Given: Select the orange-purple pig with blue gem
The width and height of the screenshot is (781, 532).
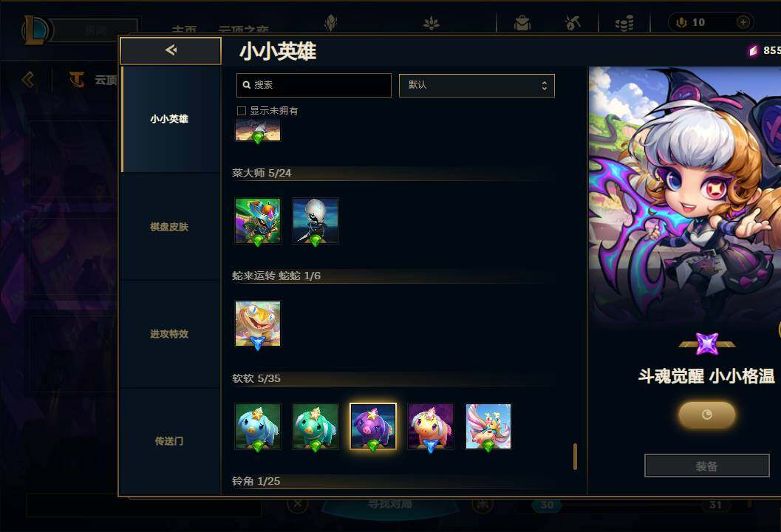Looking at the screenshot, I should pos(431,426).
